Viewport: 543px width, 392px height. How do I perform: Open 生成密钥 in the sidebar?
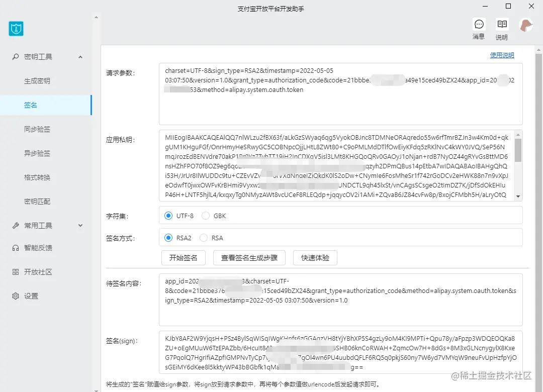pos(37,81)
